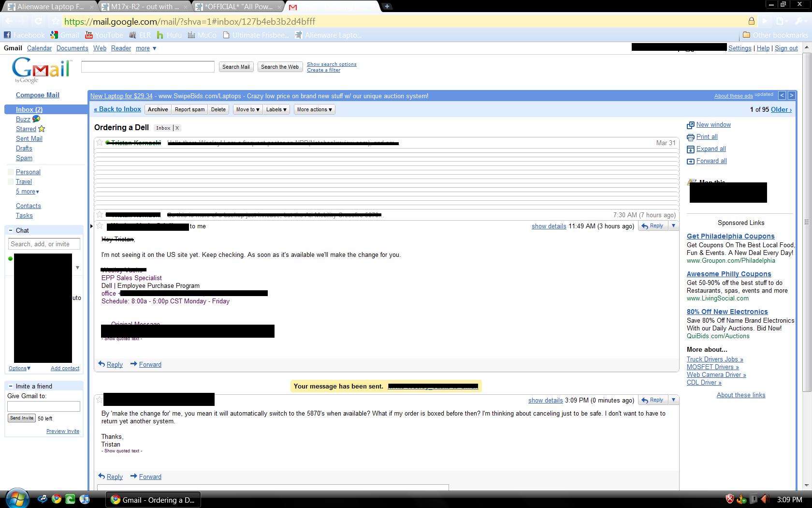Click the bookmark star in address bar

pyautogui.click(x=56, y=21)
